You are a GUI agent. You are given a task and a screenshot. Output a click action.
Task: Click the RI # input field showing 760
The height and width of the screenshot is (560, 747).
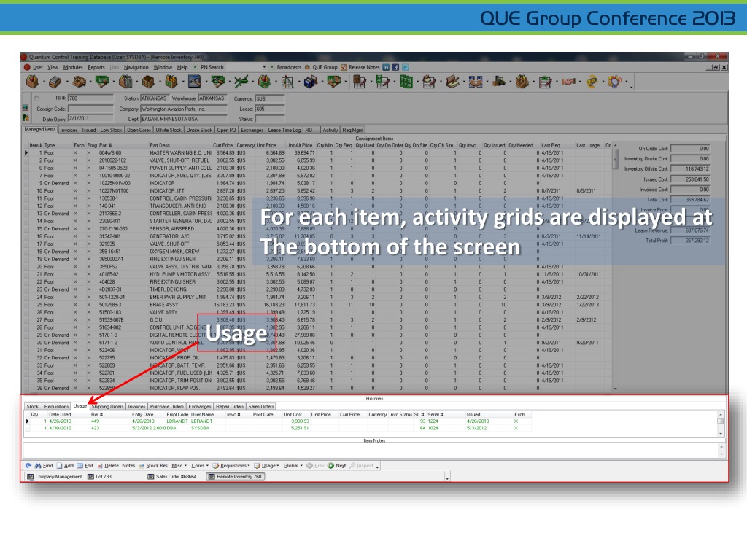click(x=90, y=98)
